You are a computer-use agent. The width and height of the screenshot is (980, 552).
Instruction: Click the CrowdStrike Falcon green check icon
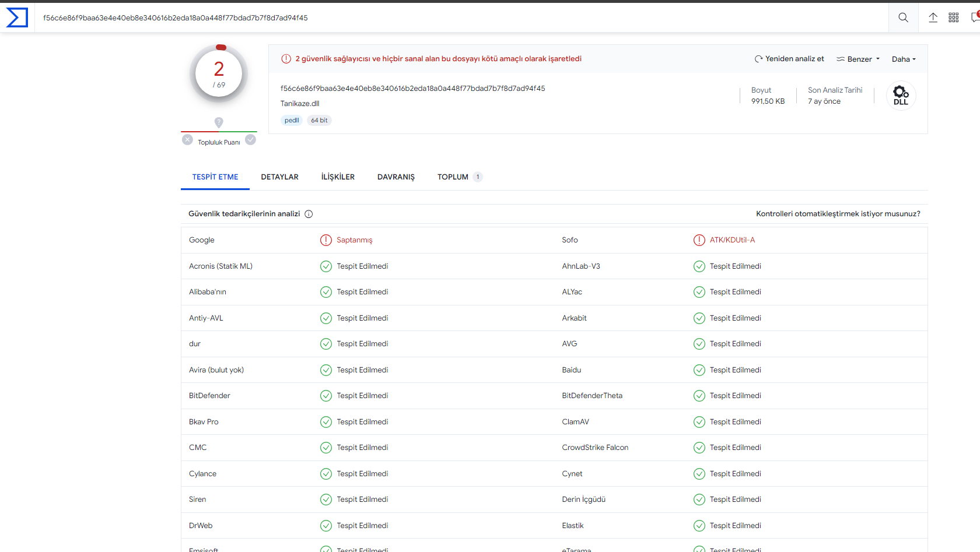pos(699,448)
